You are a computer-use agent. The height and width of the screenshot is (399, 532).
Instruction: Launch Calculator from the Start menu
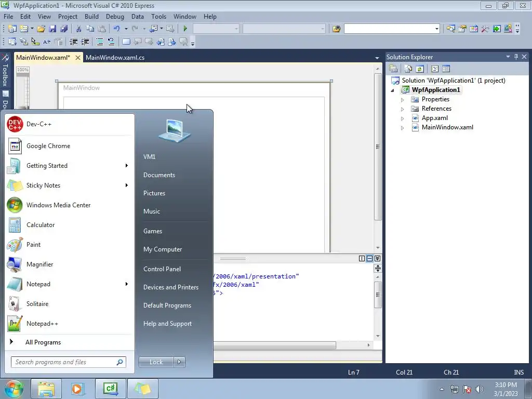pos(70,225)
